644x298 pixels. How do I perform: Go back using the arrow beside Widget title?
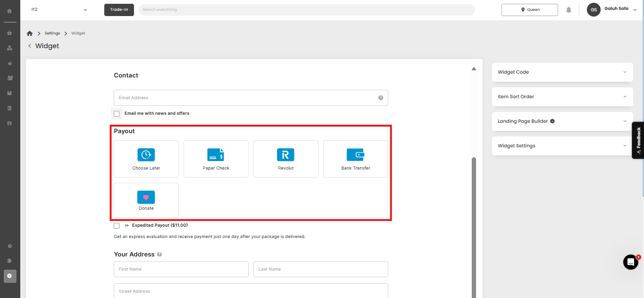tap(30, 46)
